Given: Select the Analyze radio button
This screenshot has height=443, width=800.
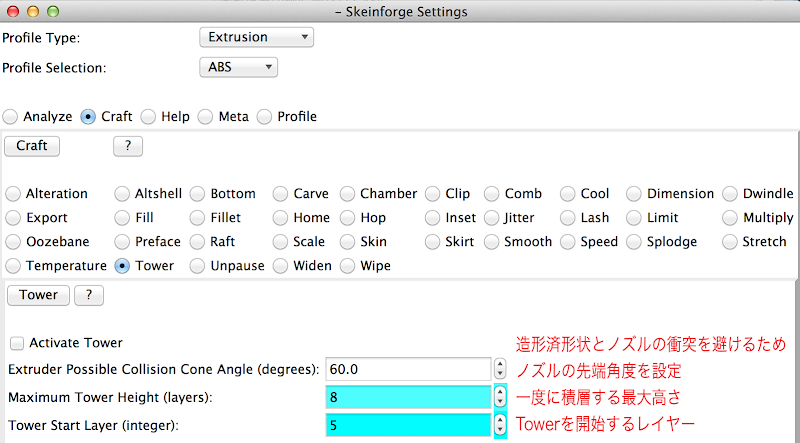Looking at the screenshot, I should [x=10, y=117].
